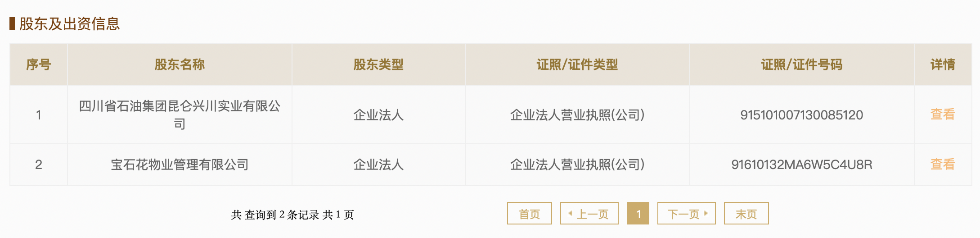Go to 下一页 next page

pos(686,214)
